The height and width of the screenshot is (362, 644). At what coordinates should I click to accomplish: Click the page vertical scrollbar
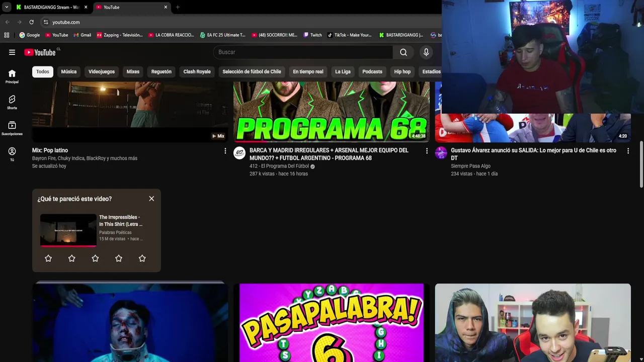click(x=641, y=164)
